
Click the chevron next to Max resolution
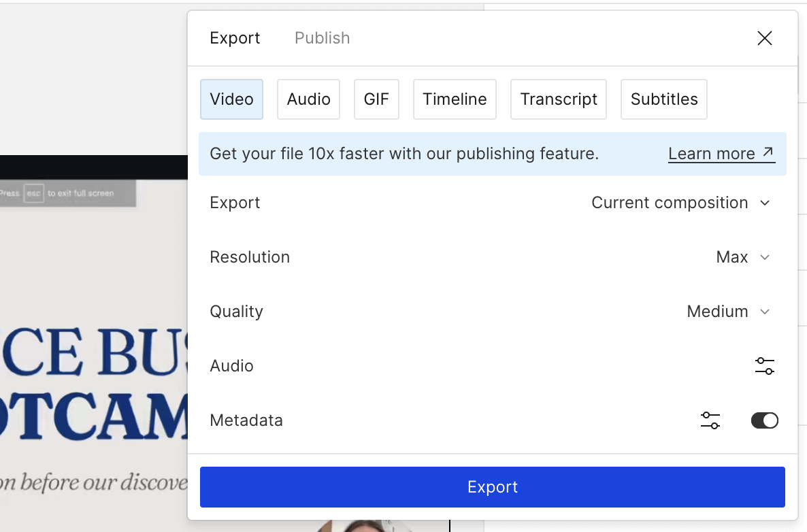(765, 257)
